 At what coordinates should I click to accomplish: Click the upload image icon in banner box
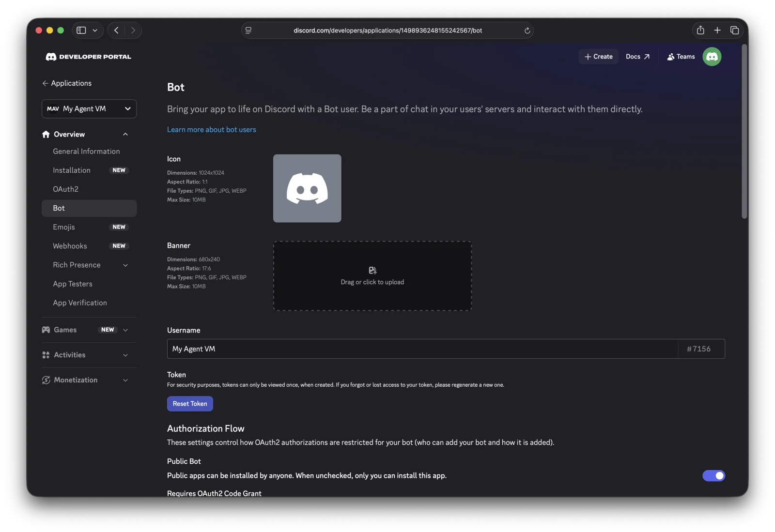tap(372, 270)
